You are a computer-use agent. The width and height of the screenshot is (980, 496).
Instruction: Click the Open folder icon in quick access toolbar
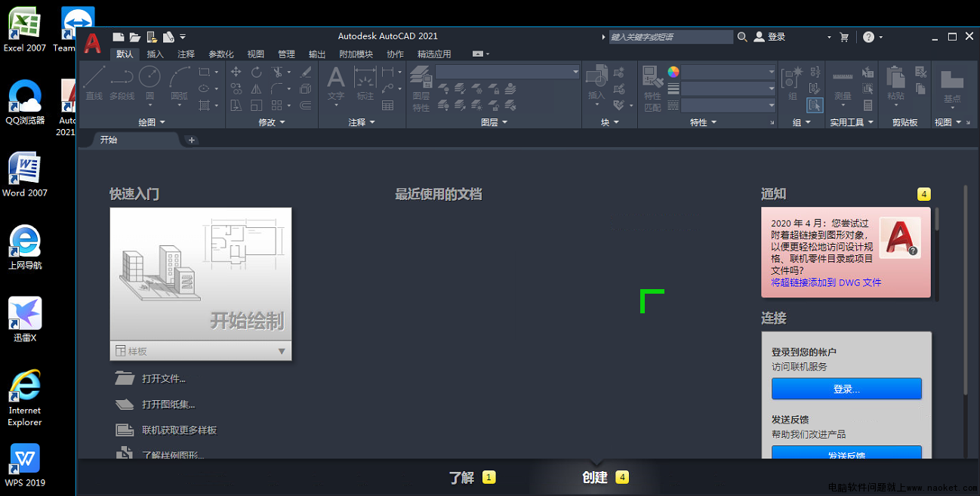(134, 36)
